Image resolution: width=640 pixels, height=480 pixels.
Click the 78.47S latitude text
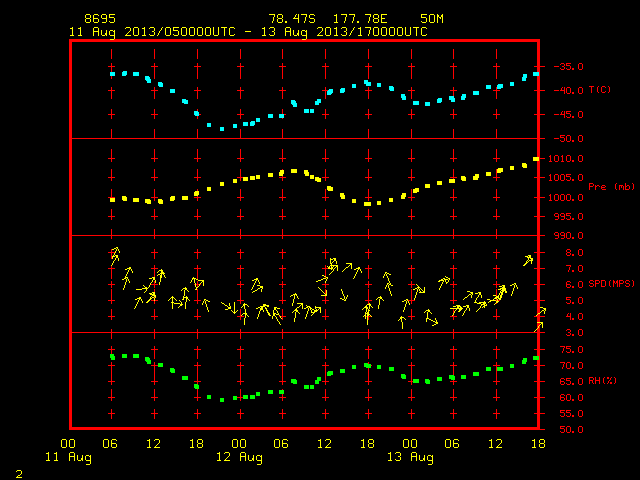tap(292, 19)
